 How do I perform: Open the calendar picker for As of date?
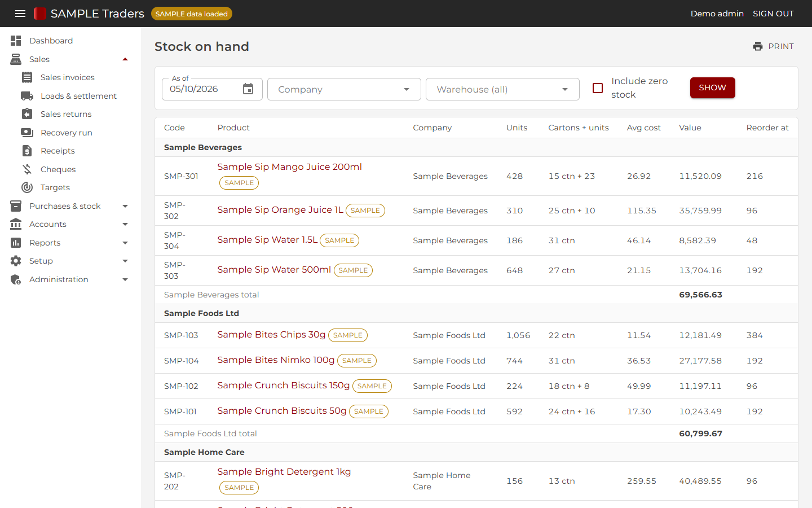click(248, 89)
